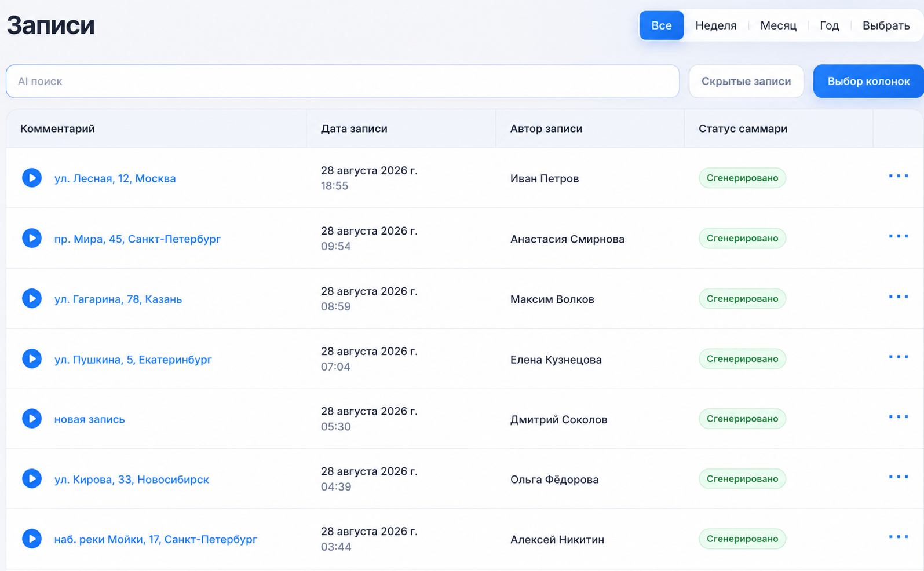The image size is (924, 571).
Task: Click the Сгенерировано badge in Иван Петров's row
Action: [742, 178]
